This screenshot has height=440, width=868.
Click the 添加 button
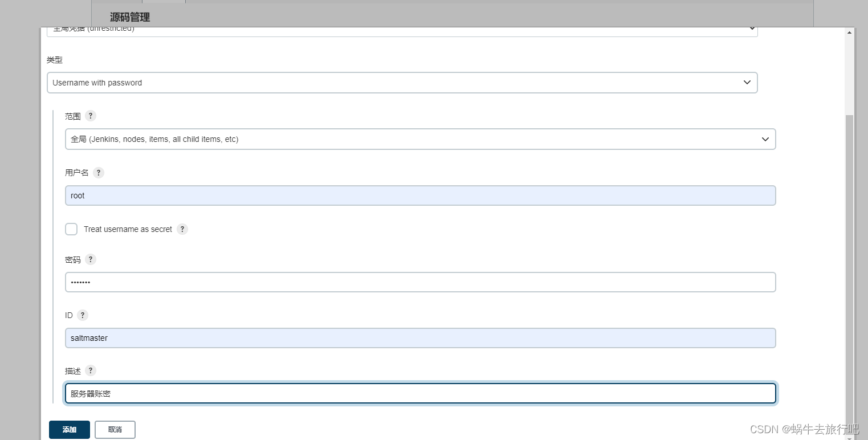point(70,430)
